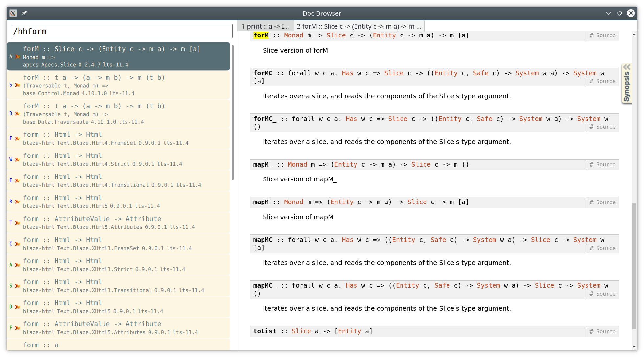Select Text.Blaze.Html5.Attributes form result

click(118, 223)
